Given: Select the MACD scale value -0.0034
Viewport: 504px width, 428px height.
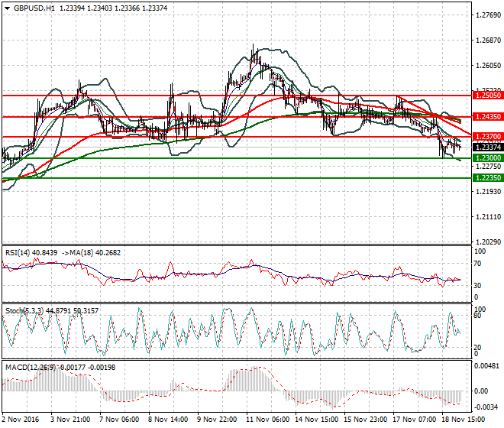Looking at the screenshot, I should [x=487, y=407].
